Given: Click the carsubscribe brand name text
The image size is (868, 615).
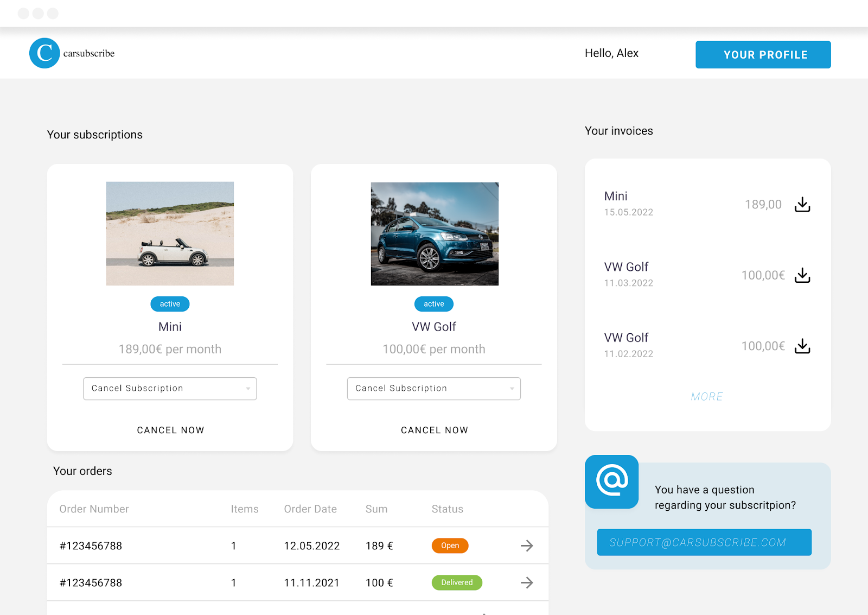Looking at the screenshot, I should [89, 53].
